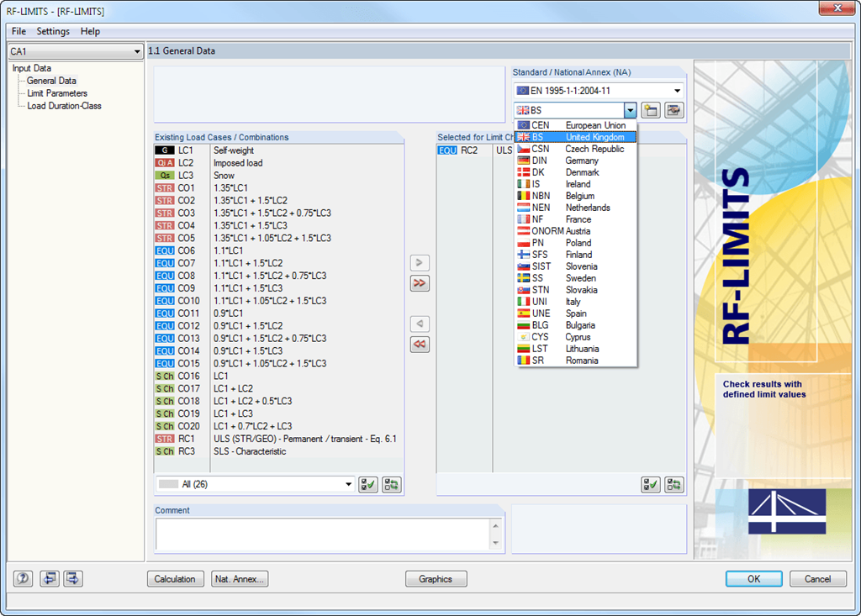This screenshot has width=861, height=616.
Task: Open the CA1 case dropdown
Action: coord(76,51)
